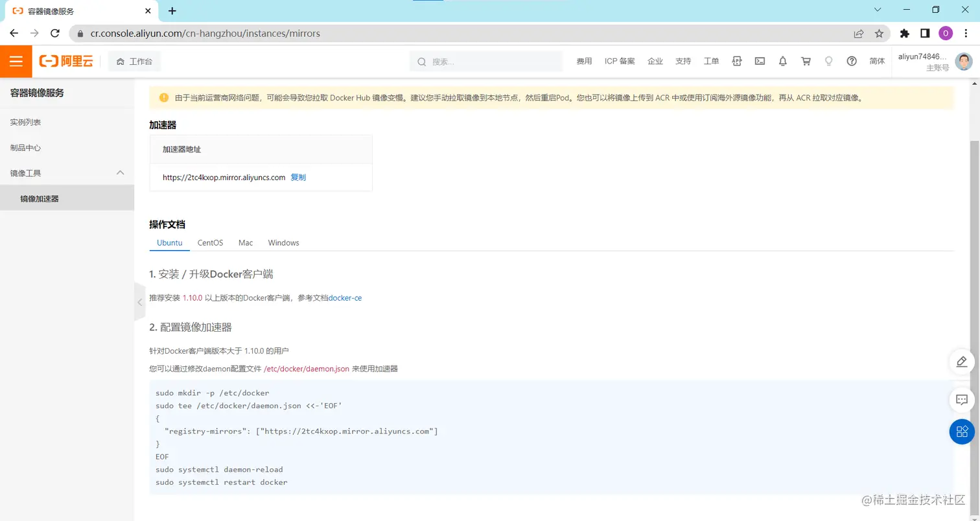Click the accelerator URL https://2tc4kxop.mirror.aliyuncs.com
Screen dimensions: 980x521
tap(224, 178)
